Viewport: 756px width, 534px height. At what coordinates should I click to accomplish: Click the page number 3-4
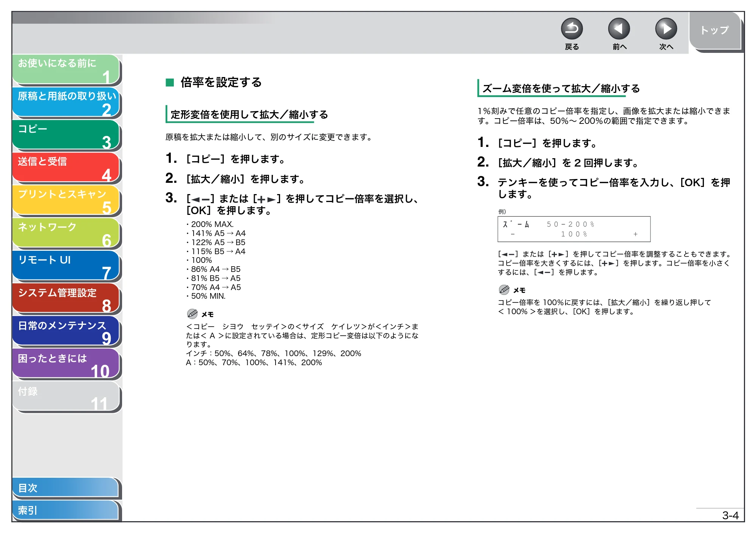pyautogui.click(x=730, y=515)
